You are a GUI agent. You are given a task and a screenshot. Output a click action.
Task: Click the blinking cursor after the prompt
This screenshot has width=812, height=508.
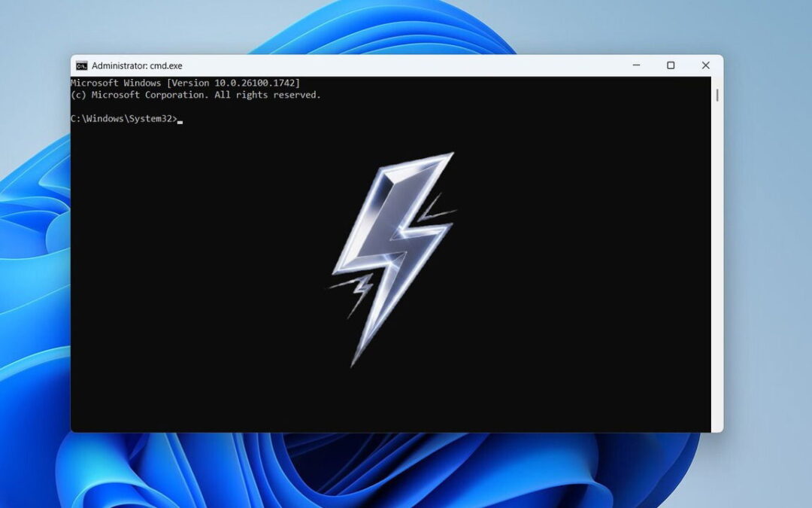180,120
